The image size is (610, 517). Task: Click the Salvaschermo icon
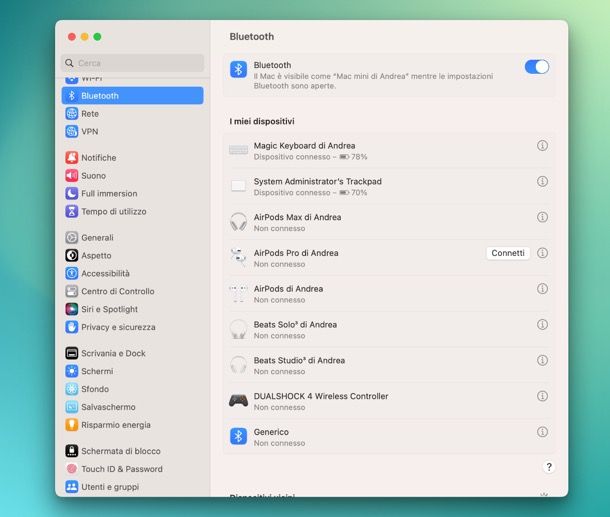pyautogui.click(x=72, y=407)
